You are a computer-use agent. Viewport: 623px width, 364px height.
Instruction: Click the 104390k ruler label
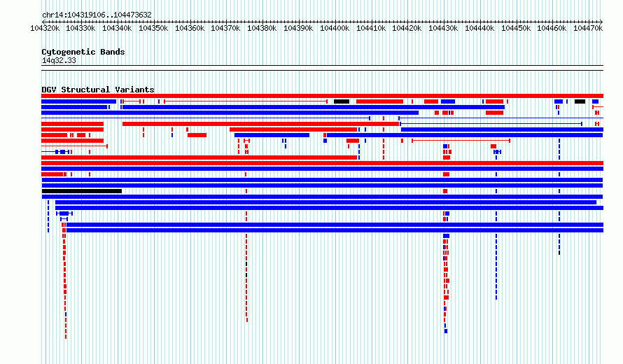298,28
